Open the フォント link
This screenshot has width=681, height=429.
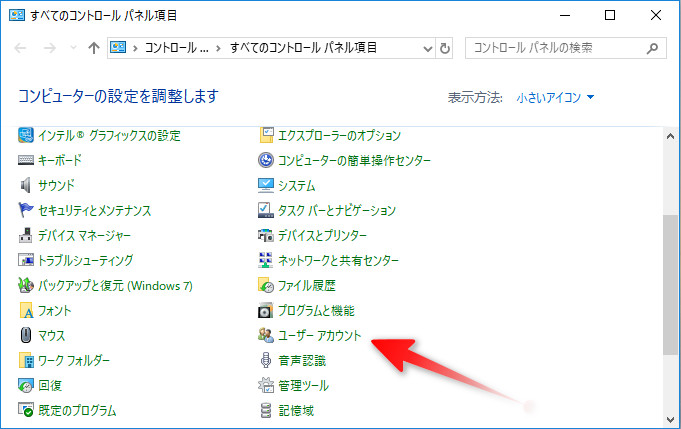click(x=54, y=310)
